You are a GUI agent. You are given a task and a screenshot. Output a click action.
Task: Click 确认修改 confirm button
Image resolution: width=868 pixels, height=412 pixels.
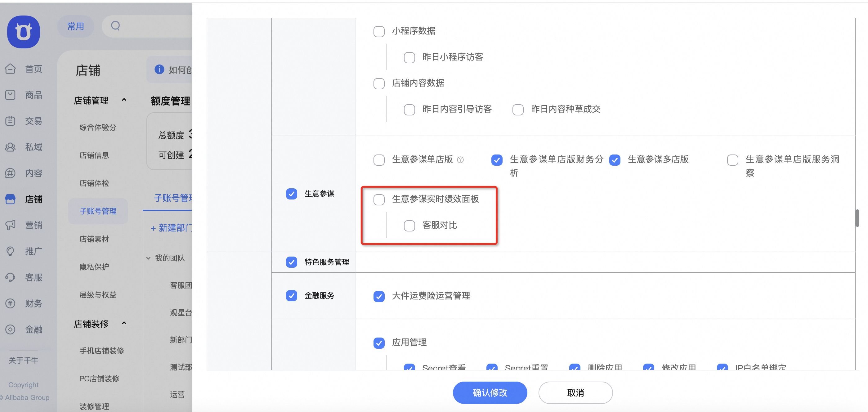click(490, 393)
